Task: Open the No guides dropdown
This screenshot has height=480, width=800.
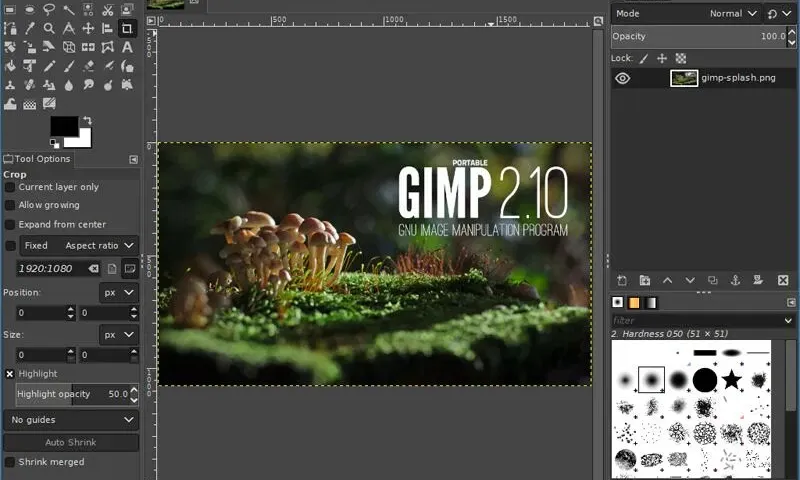Action: pyautogui.click(x=71, y=420)
